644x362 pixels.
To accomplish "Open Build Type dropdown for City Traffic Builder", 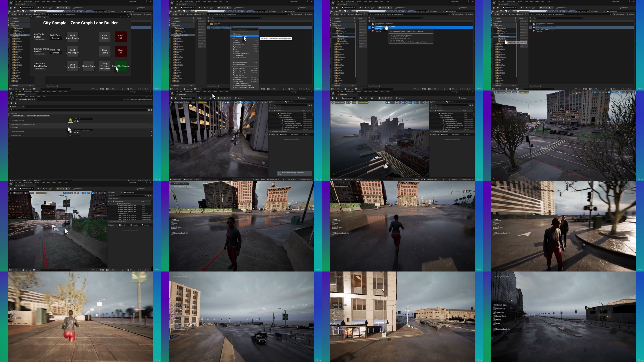I will point(56,38).
